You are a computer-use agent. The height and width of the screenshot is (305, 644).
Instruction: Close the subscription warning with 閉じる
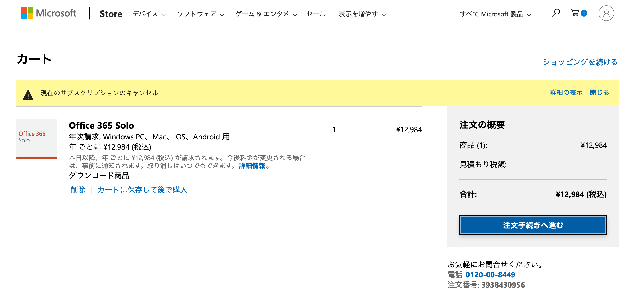pos(599,92)
